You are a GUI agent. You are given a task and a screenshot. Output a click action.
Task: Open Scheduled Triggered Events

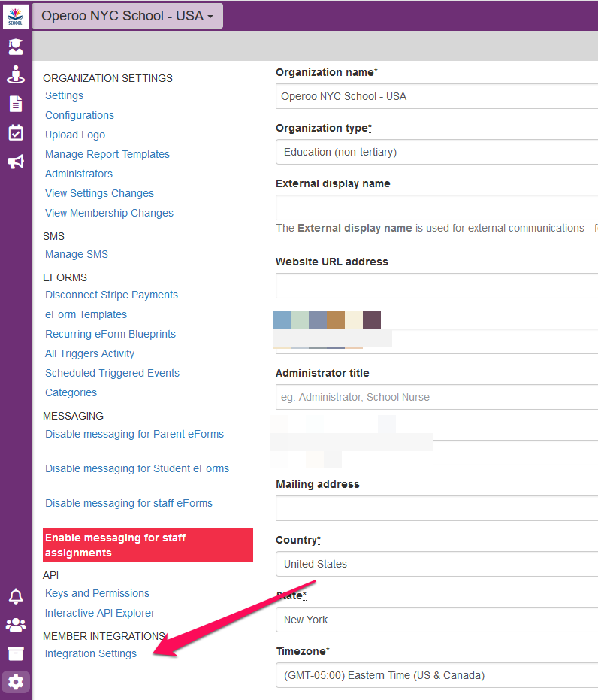click(x=112, y=373)
